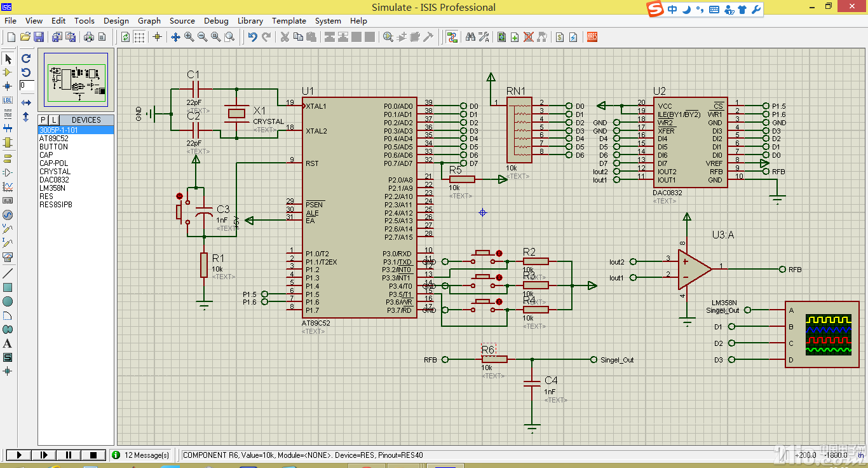Open the Property Assignment Tool
The height and width of the screenshot is (468, 868).
point(484,37)
